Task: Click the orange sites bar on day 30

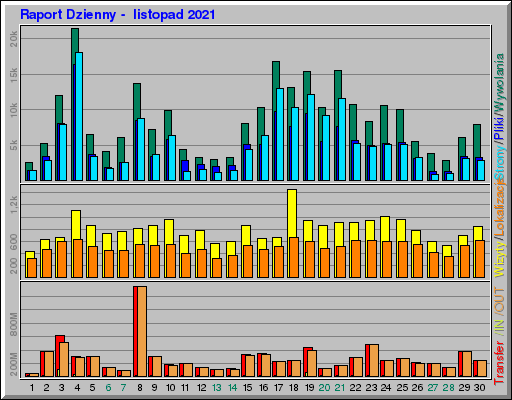Action: click(x=480, y=259)
